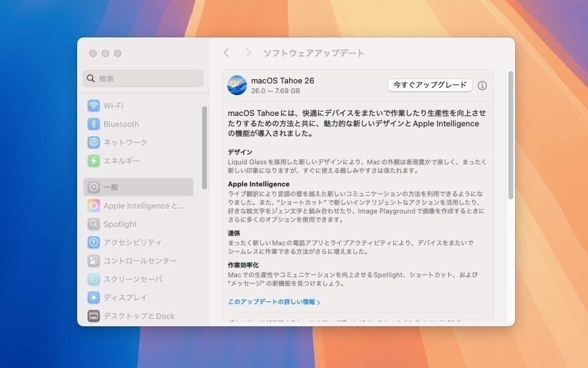Click the 作業効率化 section heading
The height and width of the screenshot is (368, 588).
[243, 265]
